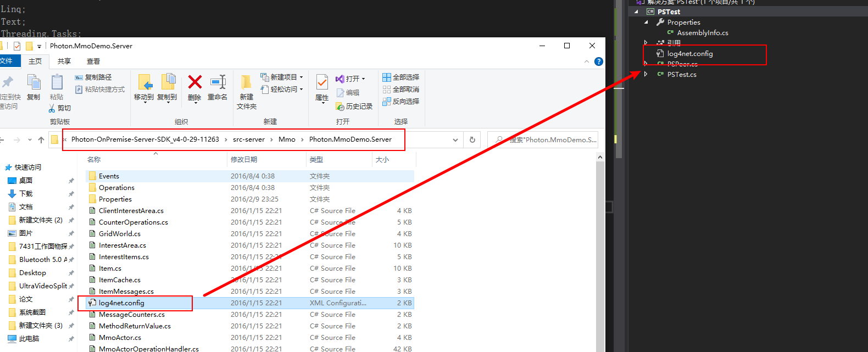Switch to the Share (共享) ribbon tab
Screen dimensions: 868x352
click(64, 61)
